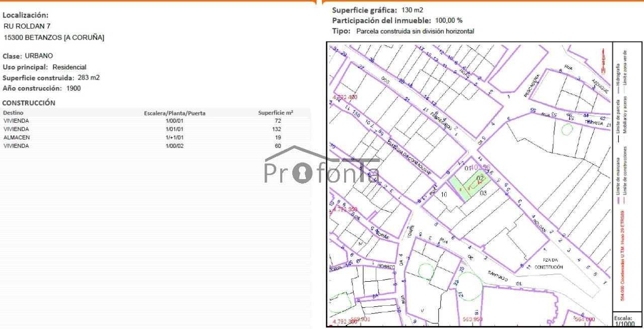Click the keyhole icon in the Profonta watermark
Image resolution: width=644 pixels, height=329 pixels.
pos(302,174)
